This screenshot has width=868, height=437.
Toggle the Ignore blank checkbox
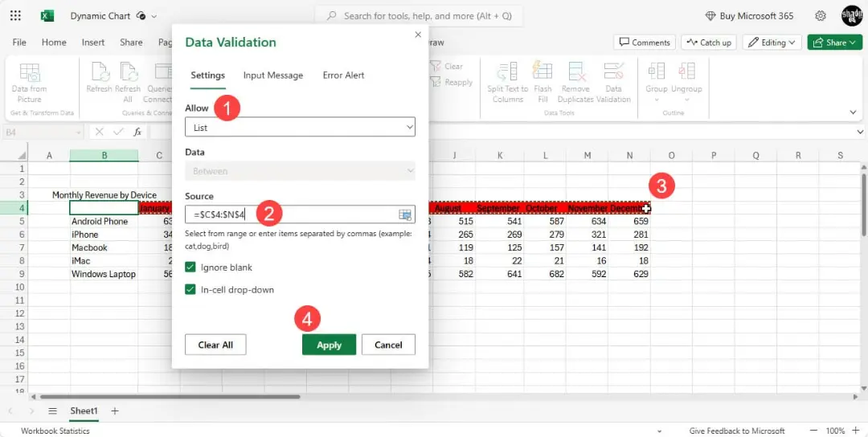[190, 268]
